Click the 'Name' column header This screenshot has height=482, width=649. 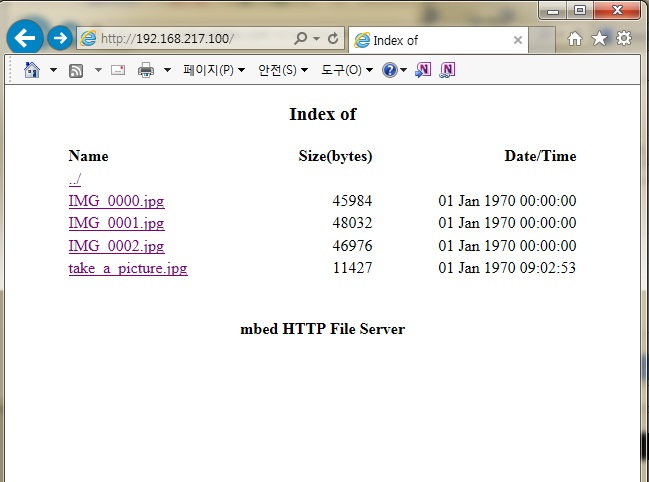point(89,156)
